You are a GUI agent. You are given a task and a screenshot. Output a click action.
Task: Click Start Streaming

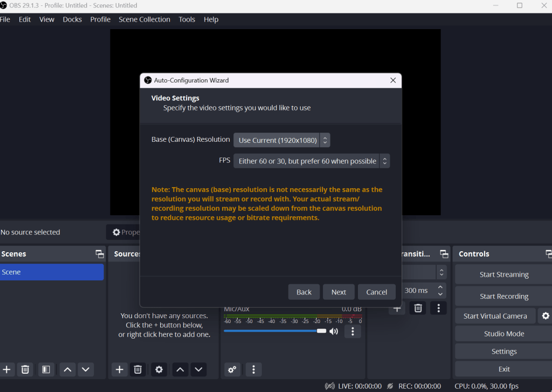[x=504, y=274]
